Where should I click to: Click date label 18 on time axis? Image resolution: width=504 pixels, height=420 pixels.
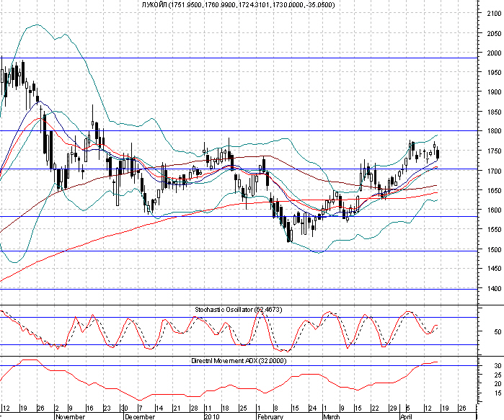(x=226, y=408)
